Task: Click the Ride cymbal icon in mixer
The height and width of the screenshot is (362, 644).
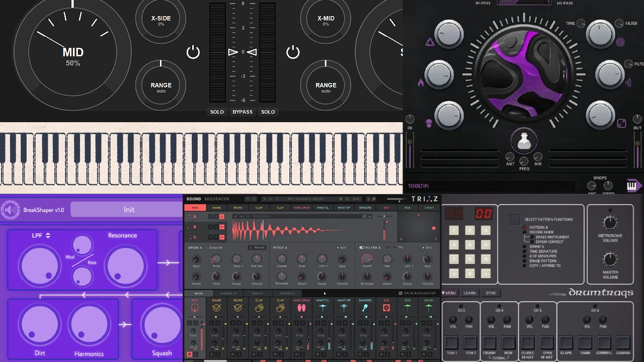Action: 407,308
